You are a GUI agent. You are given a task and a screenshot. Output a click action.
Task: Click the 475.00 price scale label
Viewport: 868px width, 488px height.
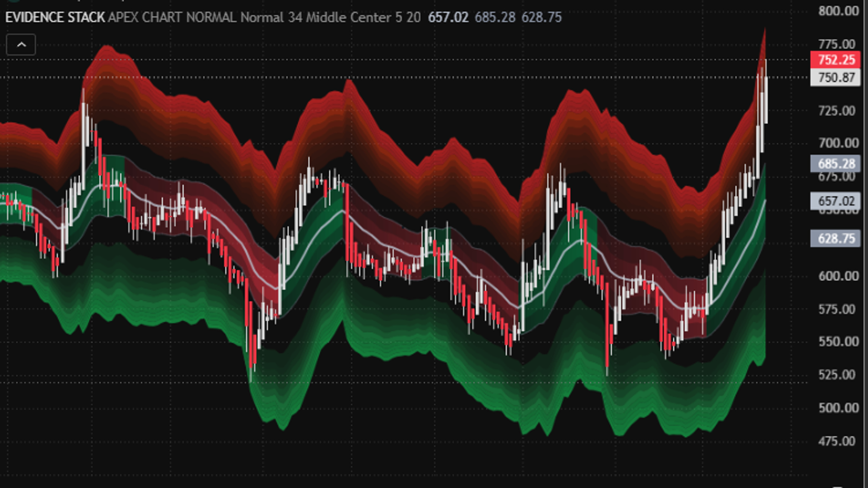(x=837, y=441)
